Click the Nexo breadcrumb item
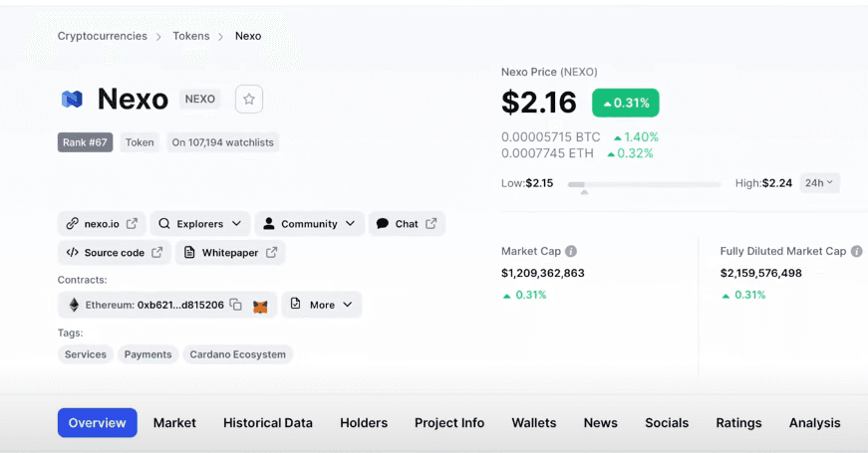This screenshot has height=453, width=868. click(x=248, y=36)
